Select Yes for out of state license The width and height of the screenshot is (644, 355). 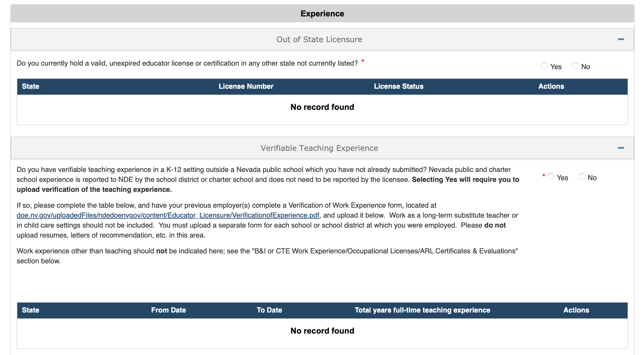pos(544,66)
